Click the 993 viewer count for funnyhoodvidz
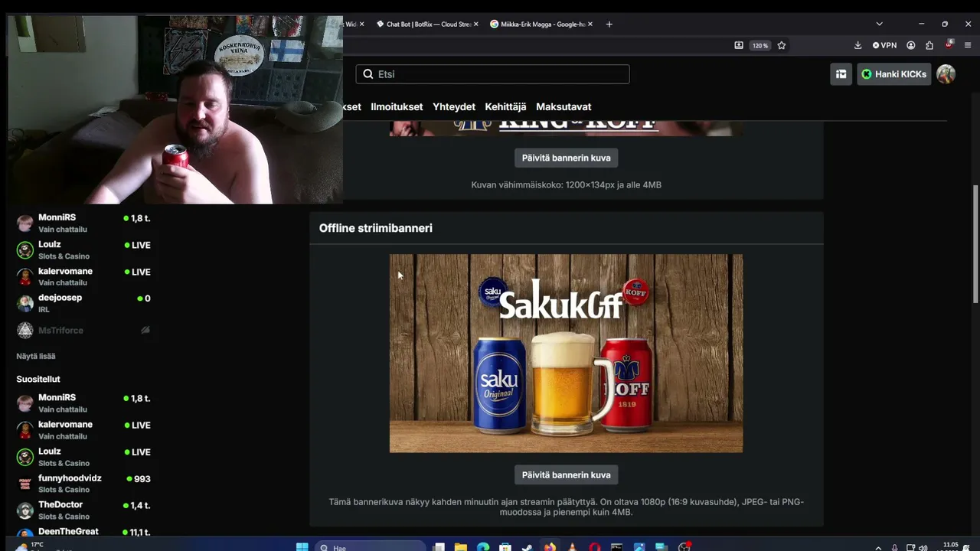This screenshot has width=980, height=551. [142, 479]
